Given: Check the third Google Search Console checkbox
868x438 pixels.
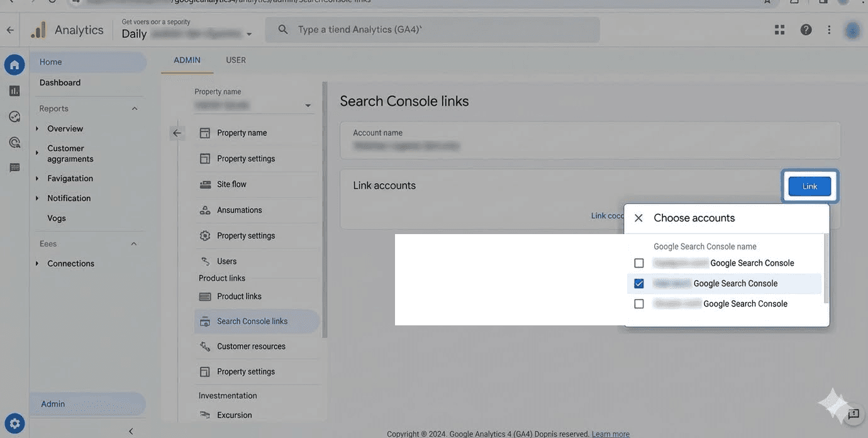Looking at the screenshot, I should [639, 304].
